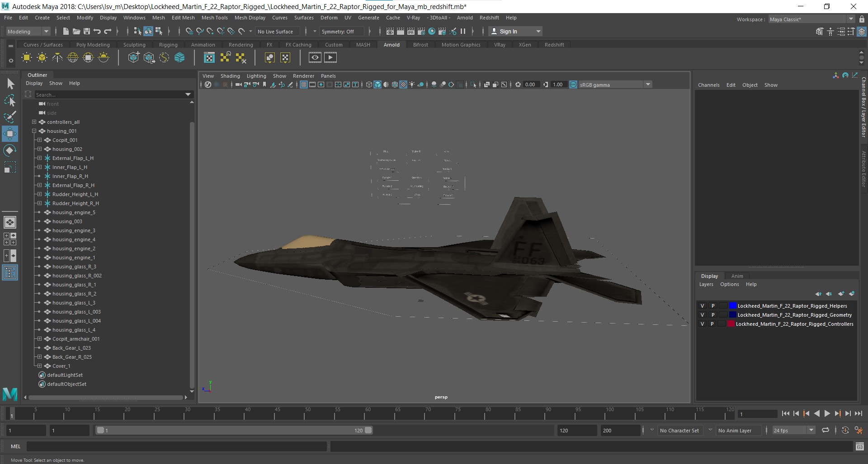The width and height of the screenshot is (868, 464).
Task: Pick the Paint selection tool
Action: pos(10,117)
